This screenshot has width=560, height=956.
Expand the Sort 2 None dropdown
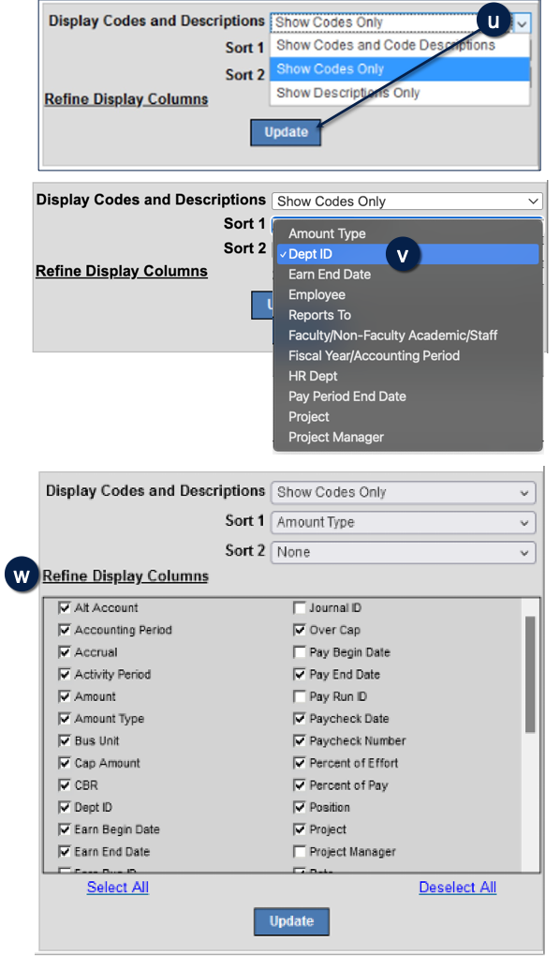[404, 552]
